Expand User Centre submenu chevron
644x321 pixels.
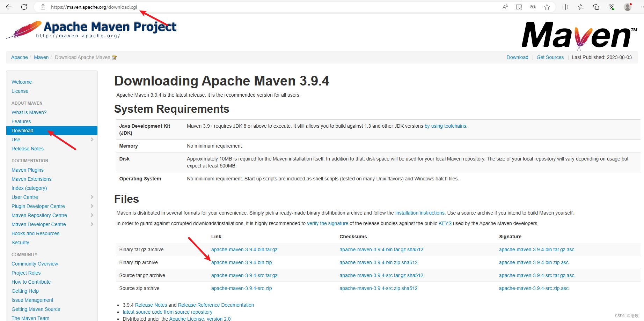tap(92, 197)
